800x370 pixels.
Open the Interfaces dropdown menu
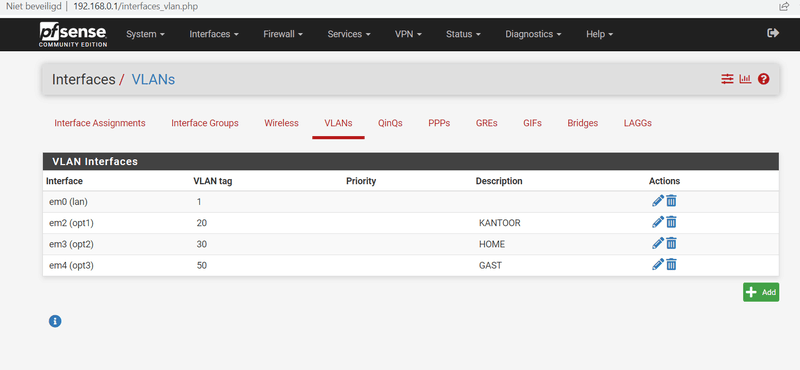(x=214, y=34)
